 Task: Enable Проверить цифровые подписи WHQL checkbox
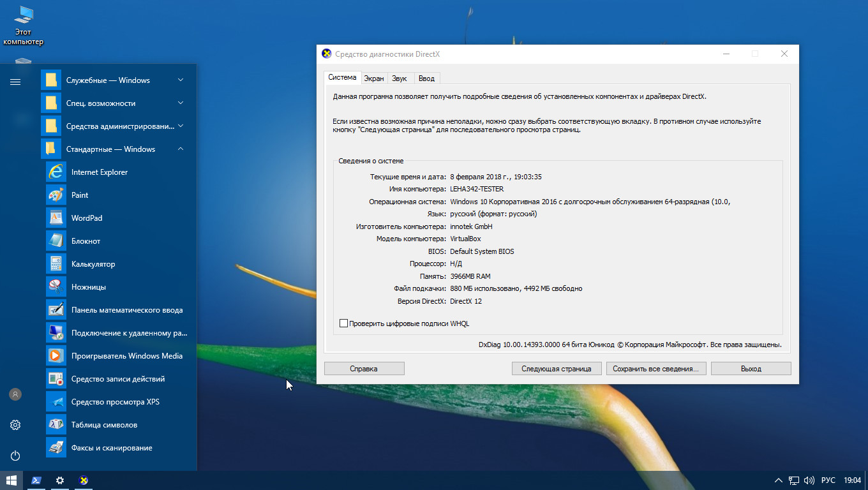[343, 323]
